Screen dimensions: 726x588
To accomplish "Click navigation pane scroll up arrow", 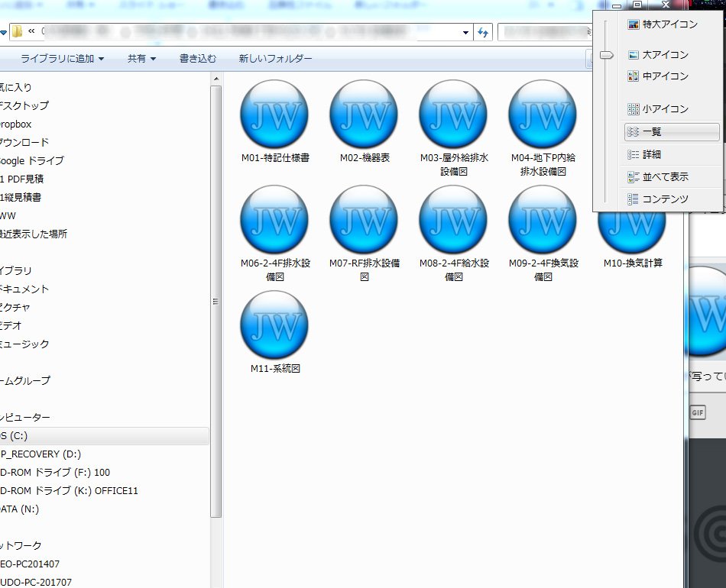I will (216, 79).
